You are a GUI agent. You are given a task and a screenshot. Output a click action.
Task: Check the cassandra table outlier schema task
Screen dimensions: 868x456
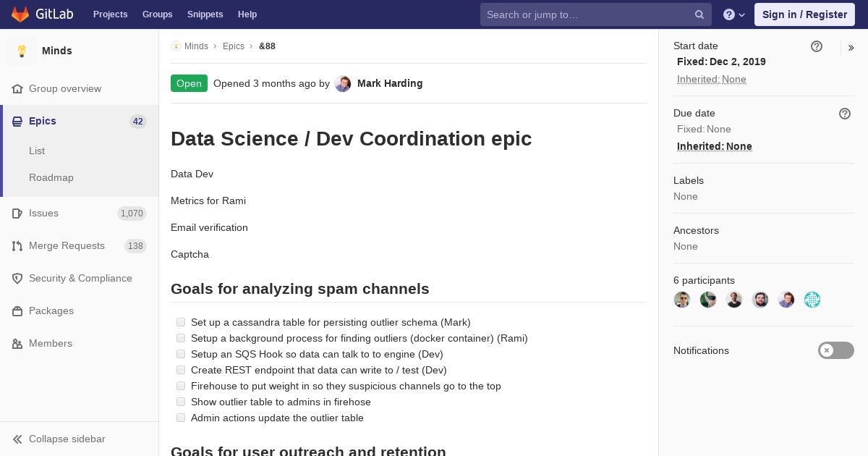tap(181, 322)
